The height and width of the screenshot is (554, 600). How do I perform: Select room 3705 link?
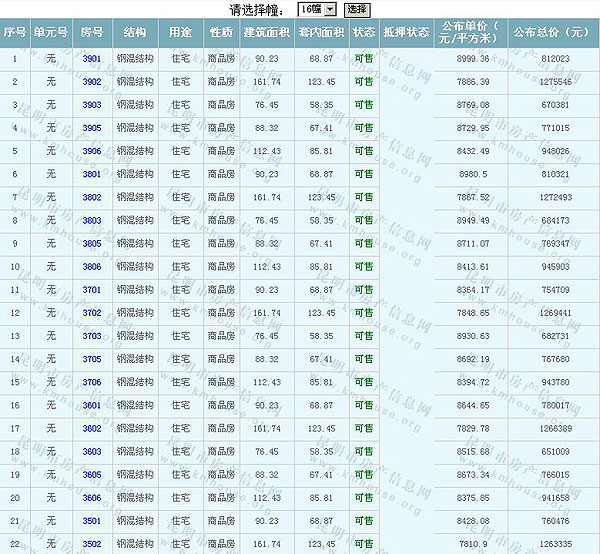(92, 359)
